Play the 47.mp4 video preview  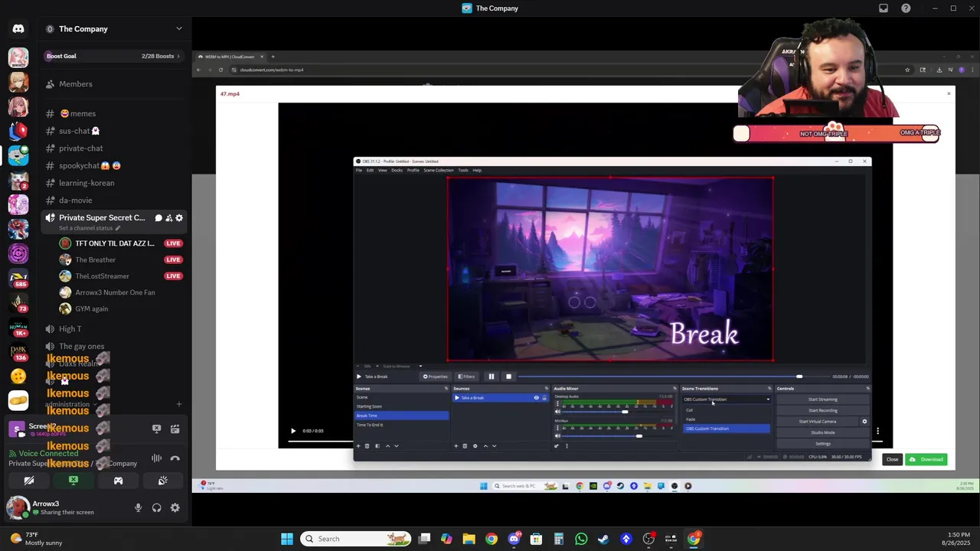[x=292, y=431]
